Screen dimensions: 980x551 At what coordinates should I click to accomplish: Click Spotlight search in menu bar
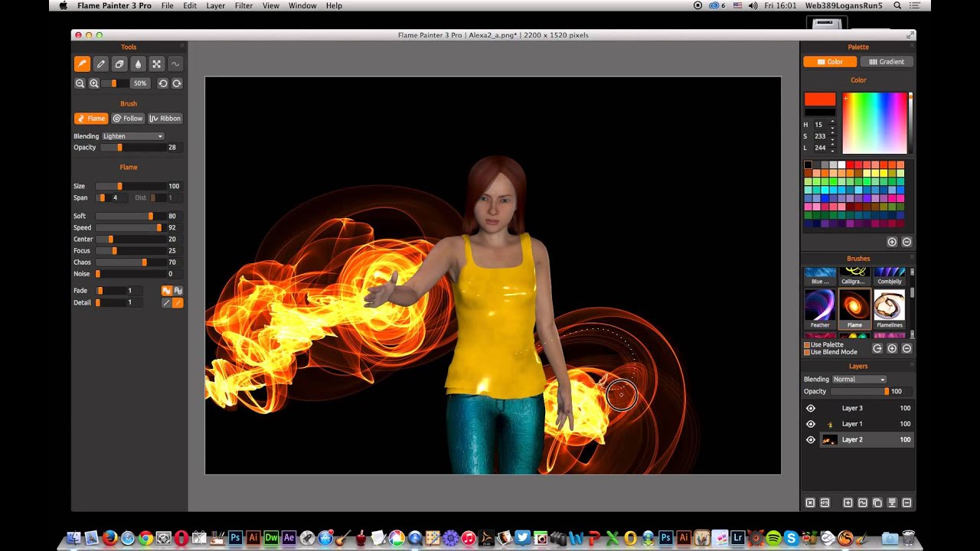pos(897,5)
